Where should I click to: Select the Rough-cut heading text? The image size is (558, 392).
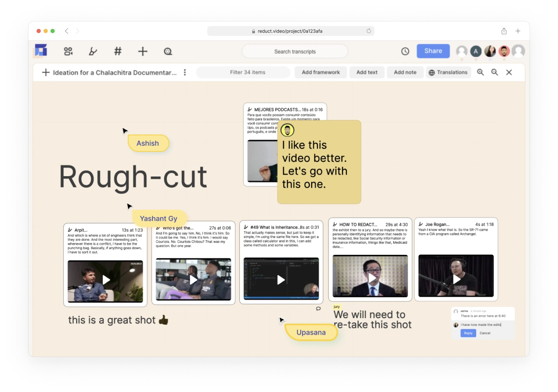coord(133,177)
